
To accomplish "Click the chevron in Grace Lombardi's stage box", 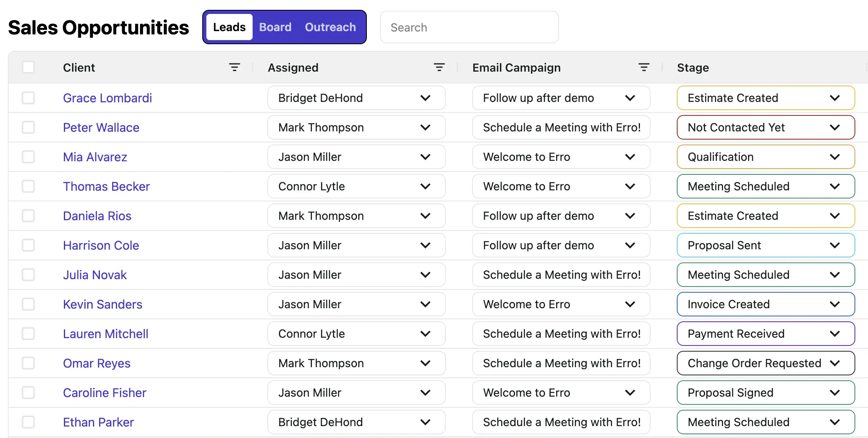I will point(835,98).
